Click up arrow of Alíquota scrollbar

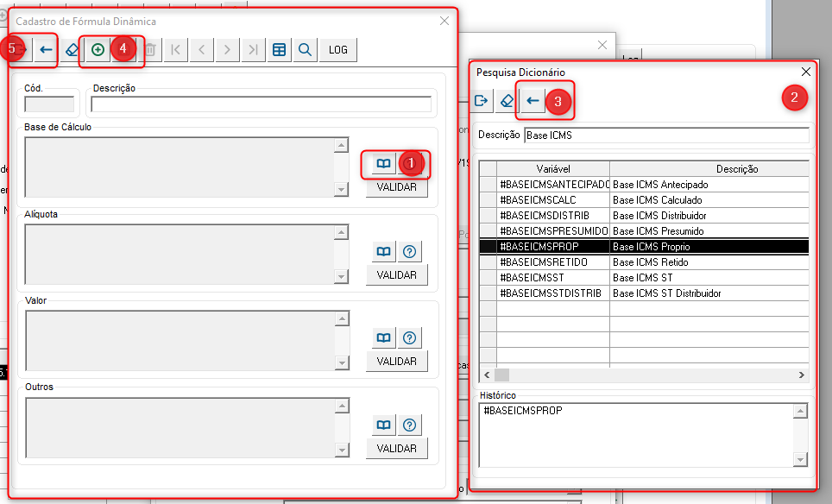click(342, 232)
